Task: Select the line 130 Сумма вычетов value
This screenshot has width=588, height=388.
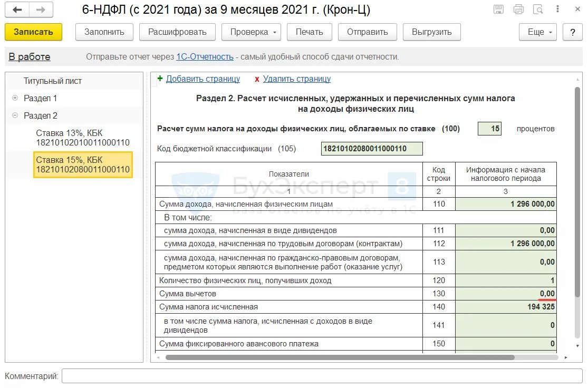Action: [506, 294]
